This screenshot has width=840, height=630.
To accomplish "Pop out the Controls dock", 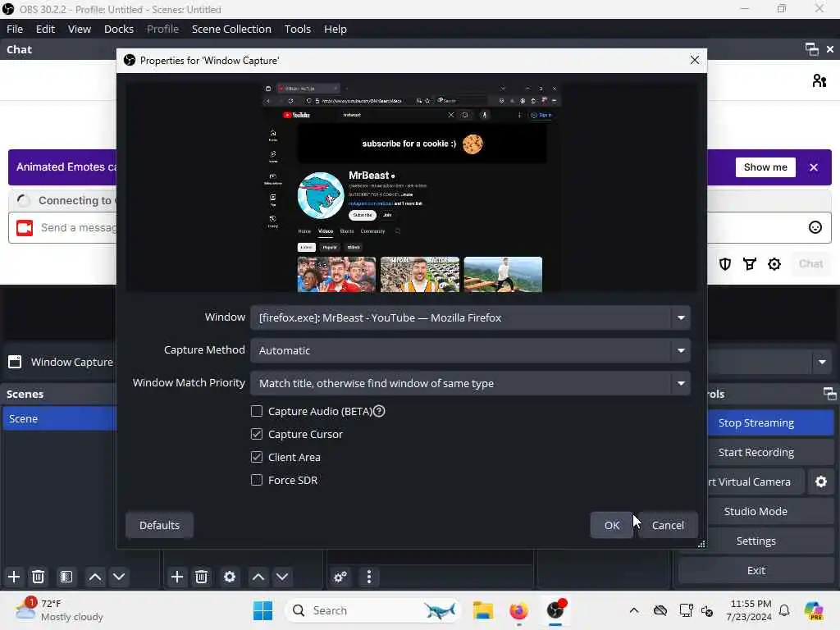I will click(x=830, y=394).
